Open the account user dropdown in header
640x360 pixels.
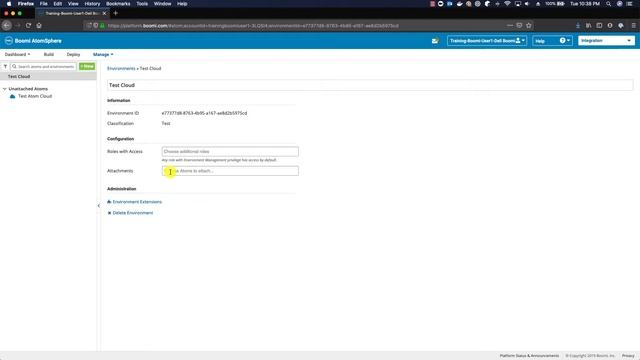coord(487,41)
